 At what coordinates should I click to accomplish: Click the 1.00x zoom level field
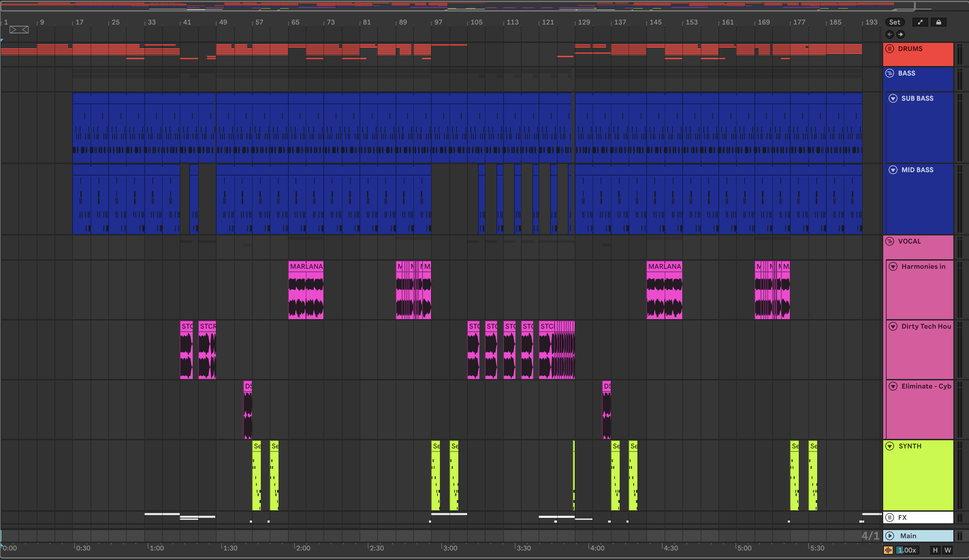(907, 550)
